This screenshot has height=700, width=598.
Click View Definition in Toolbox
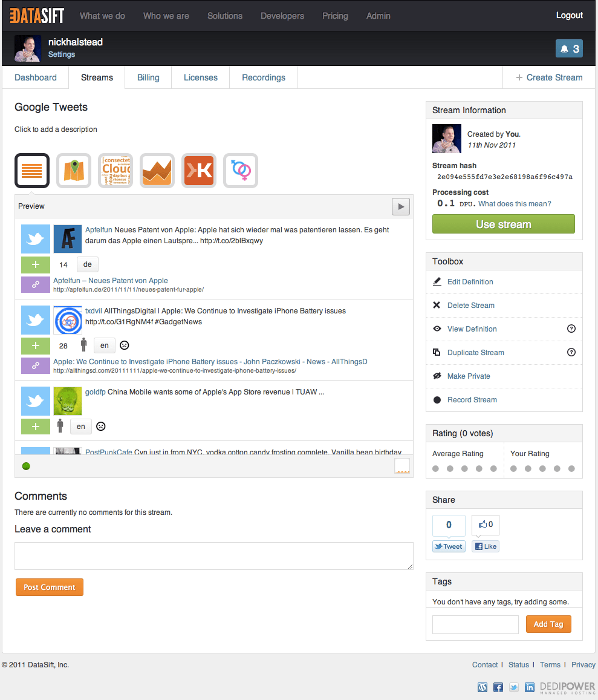pos(472,329)
